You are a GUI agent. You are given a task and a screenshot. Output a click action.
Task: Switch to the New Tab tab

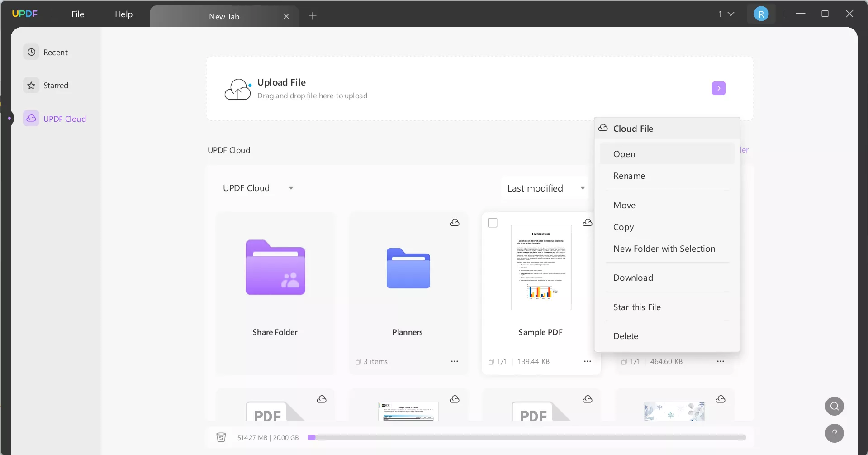coord(224,16)
